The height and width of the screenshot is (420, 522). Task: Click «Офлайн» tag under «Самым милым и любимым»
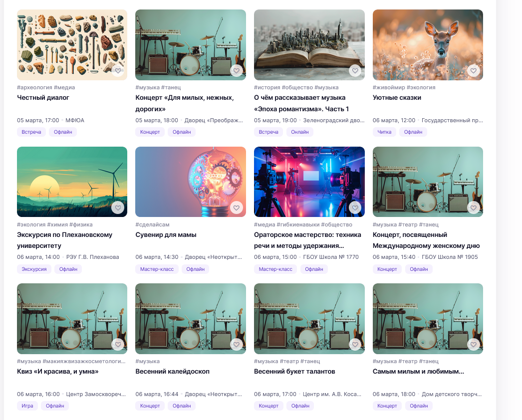(x=419, y=406)
